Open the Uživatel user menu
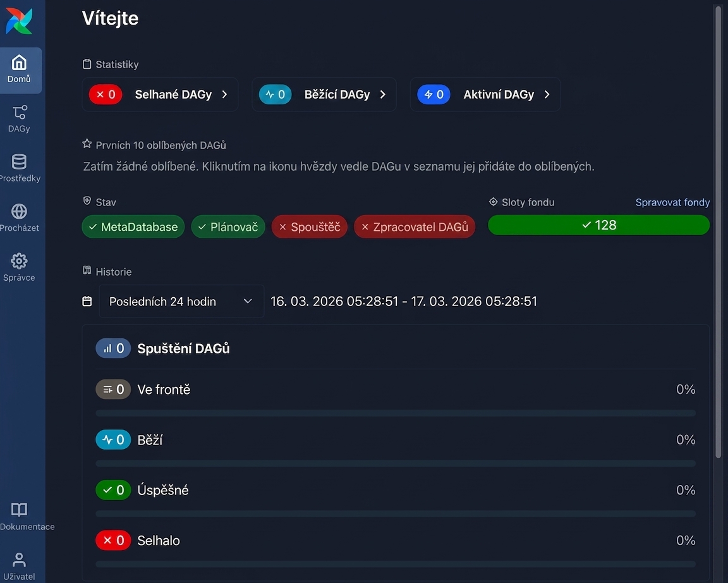Viewport: 728px width, 583px height. (x=19, y=567)
